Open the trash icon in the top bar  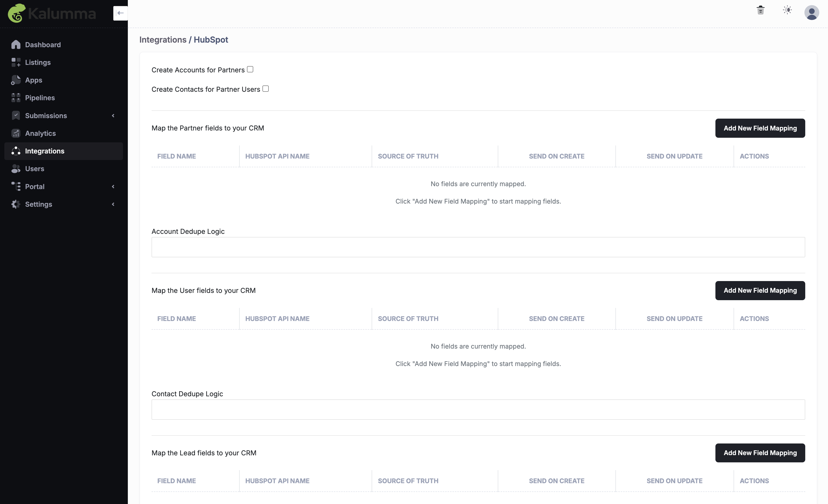(760, 10)
